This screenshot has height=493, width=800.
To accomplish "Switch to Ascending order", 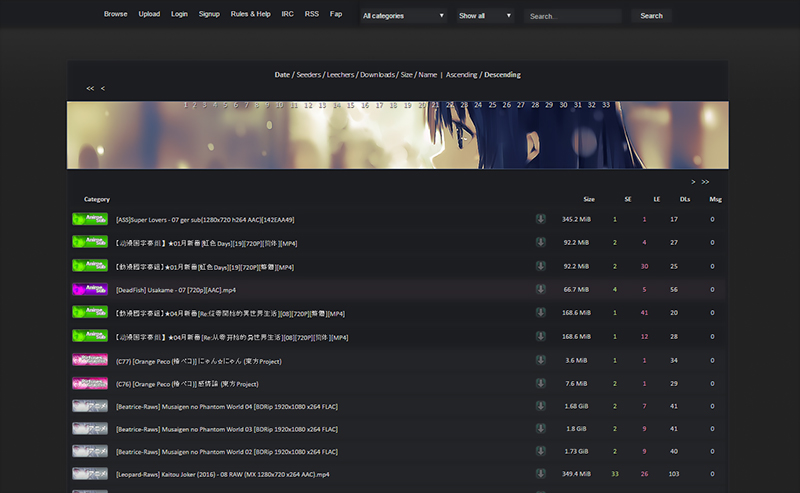I will coord(462,75).
